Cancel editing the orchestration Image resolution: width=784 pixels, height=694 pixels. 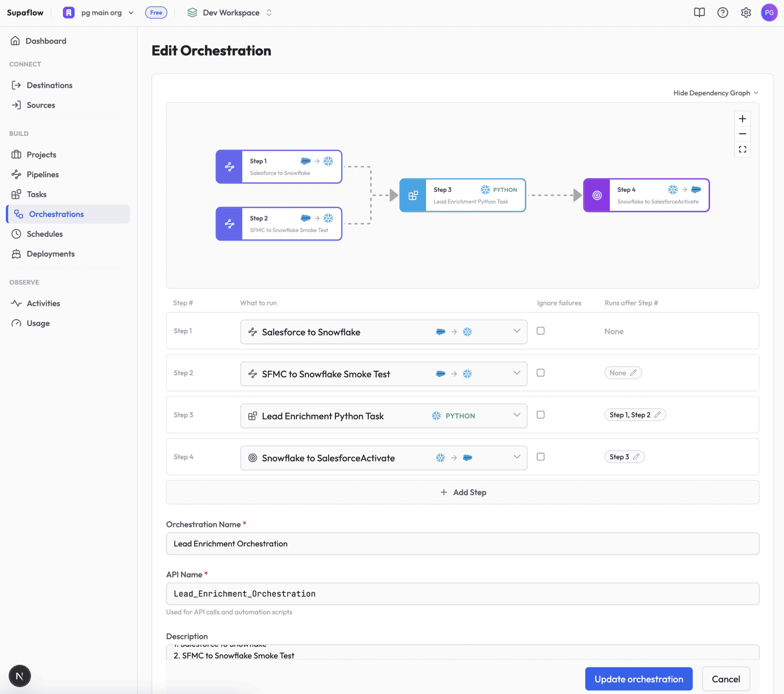click(726, 679)
